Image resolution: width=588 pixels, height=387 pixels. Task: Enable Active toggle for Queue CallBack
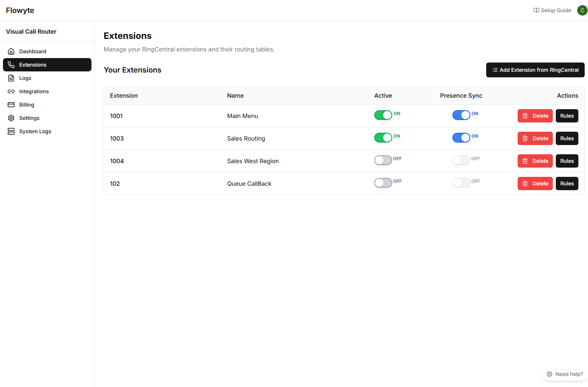click(x=383, y=183)
